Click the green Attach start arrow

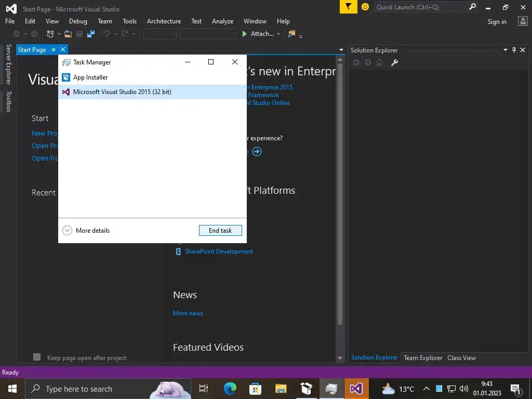[245, 34]
